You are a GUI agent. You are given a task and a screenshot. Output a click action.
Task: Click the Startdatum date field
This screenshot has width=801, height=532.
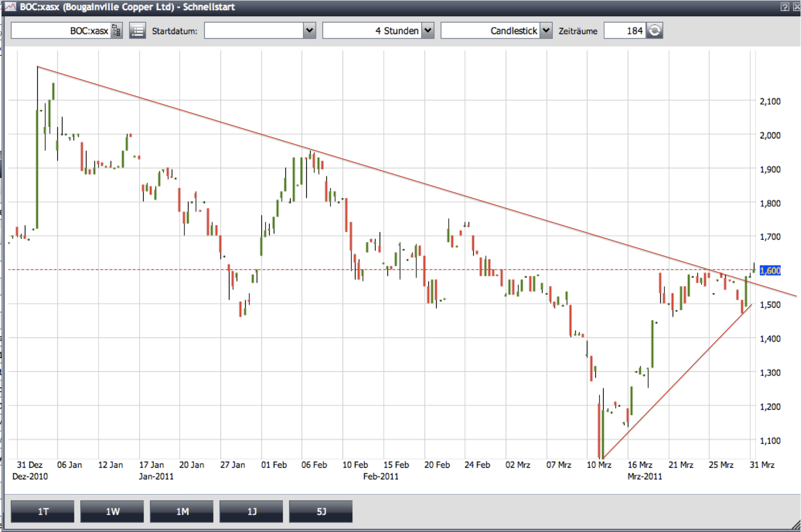coord(254,31)
